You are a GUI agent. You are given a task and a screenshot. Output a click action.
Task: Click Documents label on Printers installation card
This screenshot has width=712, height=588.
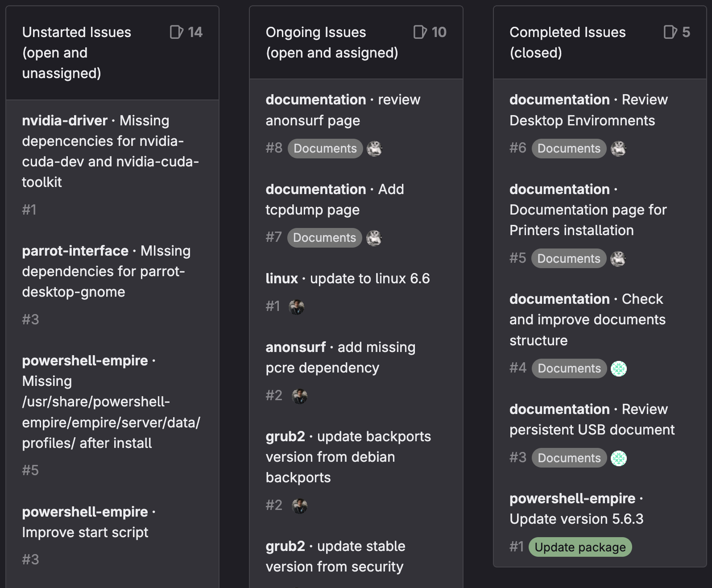point(568,259)
